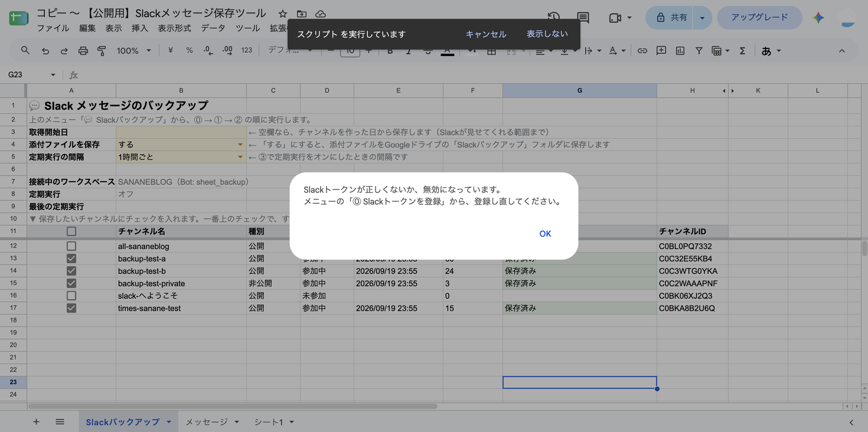This screenshot has height=432, width=868.
Task: Click the insert chart icon
Action: [x=680, y=51]
